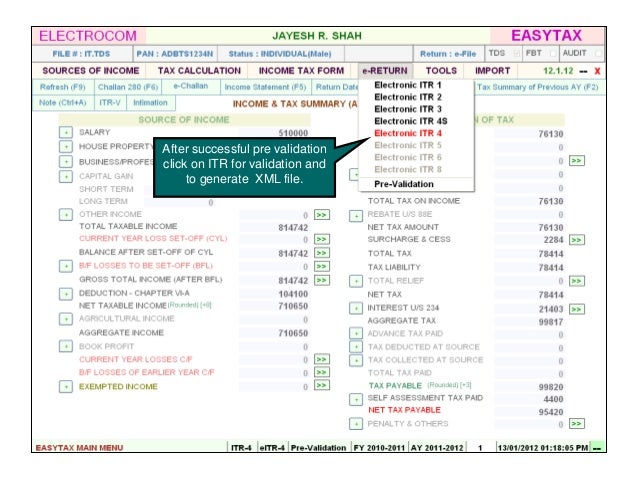638x479 pixels.
Task: Open details arrow for CURRENT YEAR LOSS SET-OFF
Action: [321, 239]
